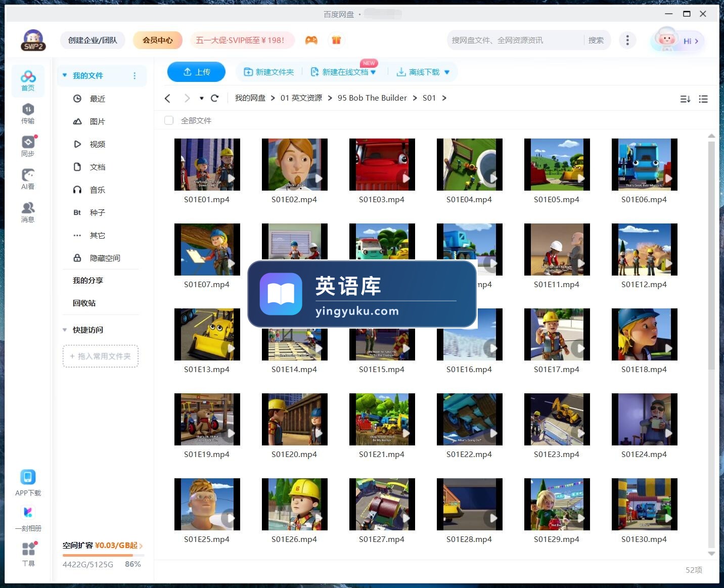
Task: Open APP下载 icon in sidebar
Action: pyautogui.click(x=28, y=483)
